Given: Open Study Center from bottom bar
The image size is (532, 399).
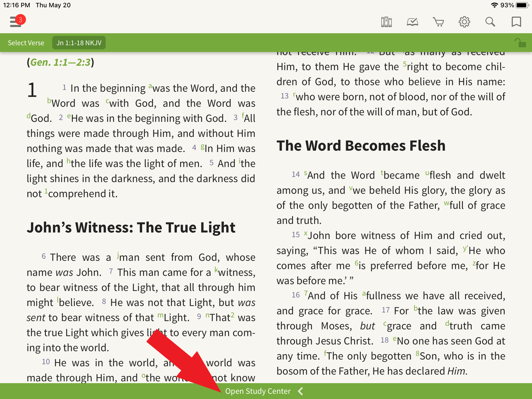Looking at the screenshot, I should tap(258, 391).
